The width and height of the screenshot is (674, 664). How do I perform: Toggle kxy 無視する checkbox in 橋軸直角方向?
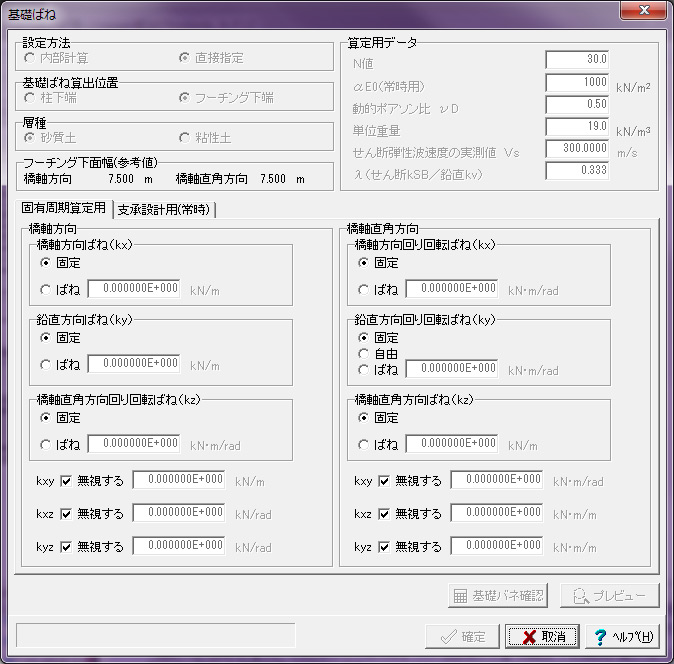[x=384, y=481]
